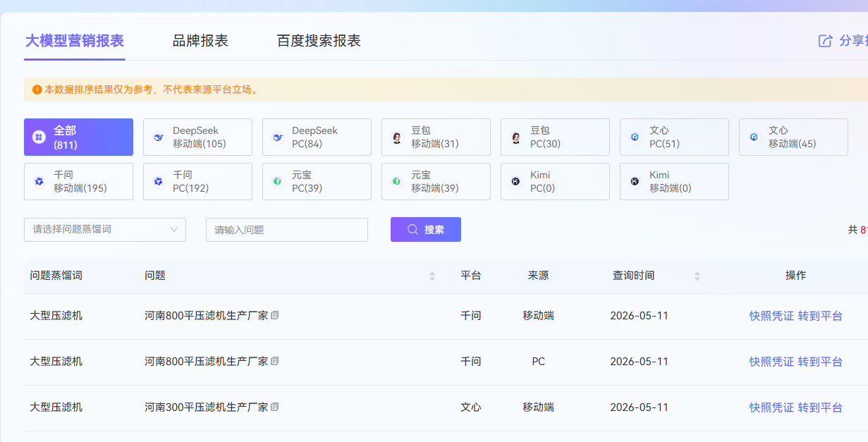Click 转到平台 for 文心 移动端 row
The image size is (868, 442).
820,407
